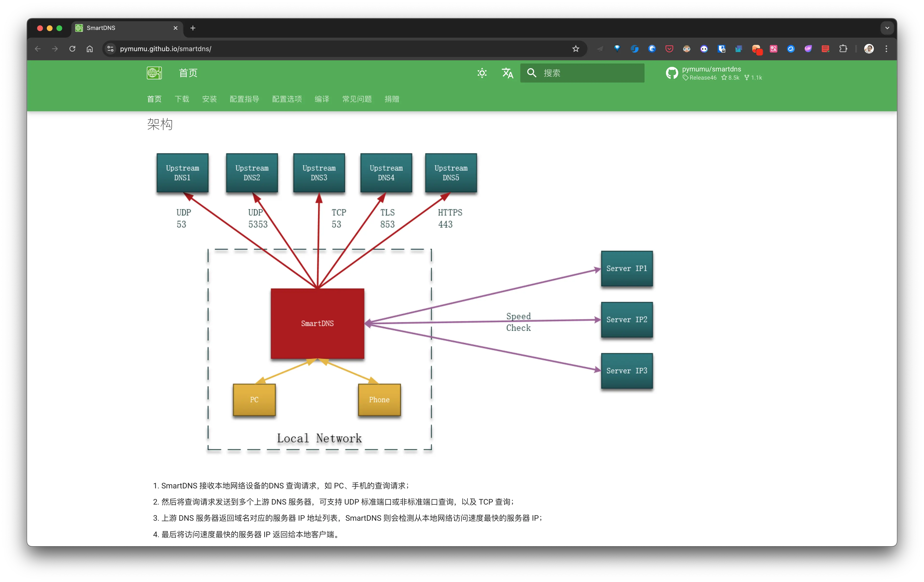Open the 配置指导 navigation tab
The width and height of the screenshot is (924, 582).
pyautogui.click(x=244, y=99)
